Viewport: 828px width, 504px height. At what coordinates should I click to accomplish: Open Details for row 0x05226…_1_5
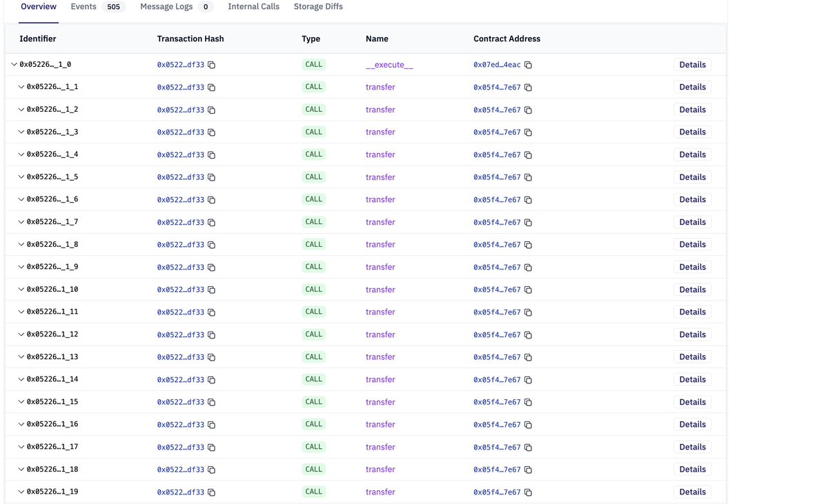[x=692, y=177]
